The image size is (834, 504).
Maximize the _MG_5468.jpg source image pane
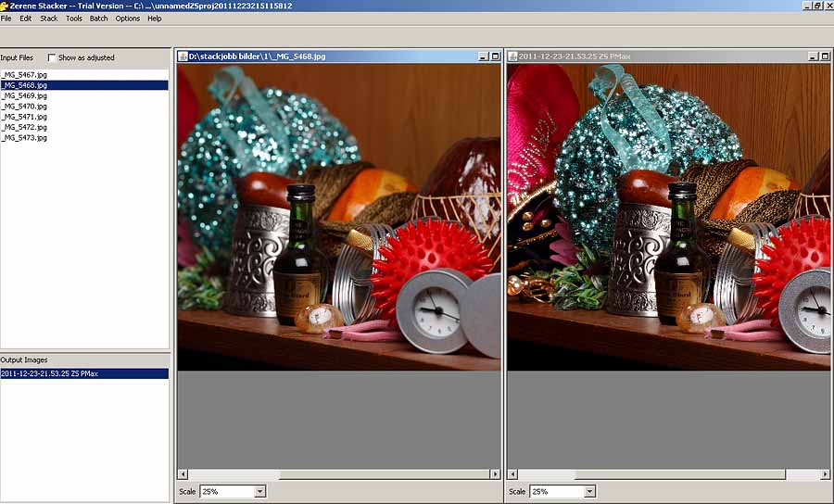coord(495,57)
